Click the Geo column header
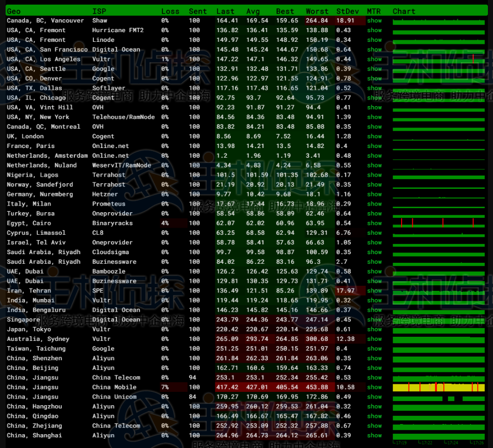 14,11
